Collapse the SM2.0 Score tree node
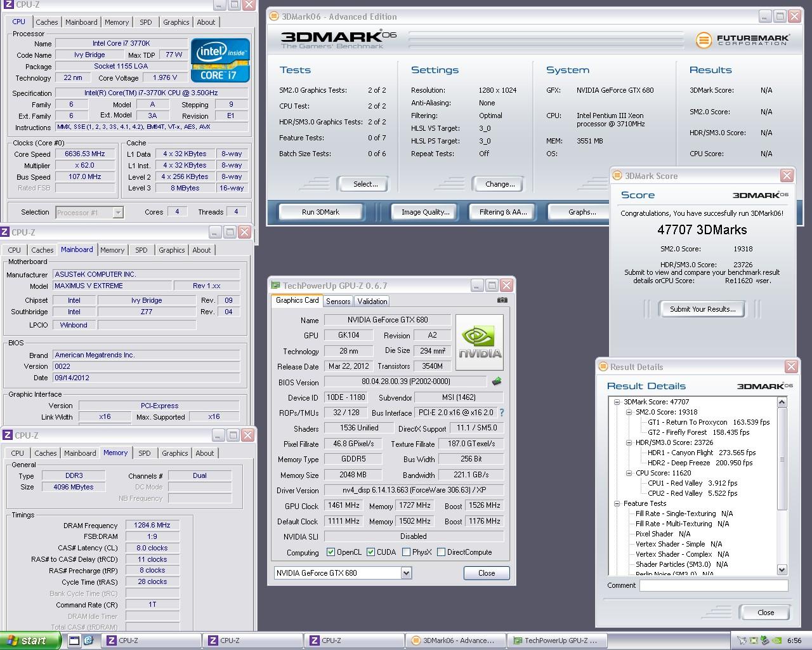The image size is (812, 650). tap(629, 412)
